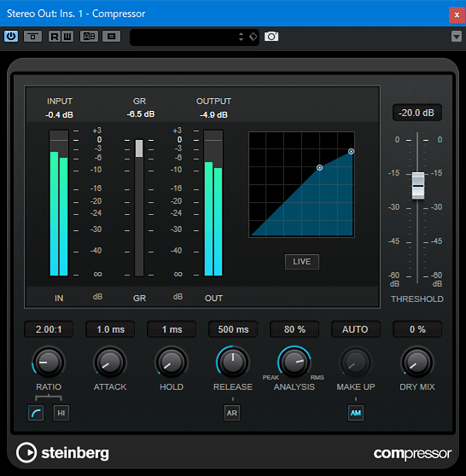This screenshot has width=466, height=476.
Task: Click the threshold point on compression curve
Action: [x=319, y=168]
